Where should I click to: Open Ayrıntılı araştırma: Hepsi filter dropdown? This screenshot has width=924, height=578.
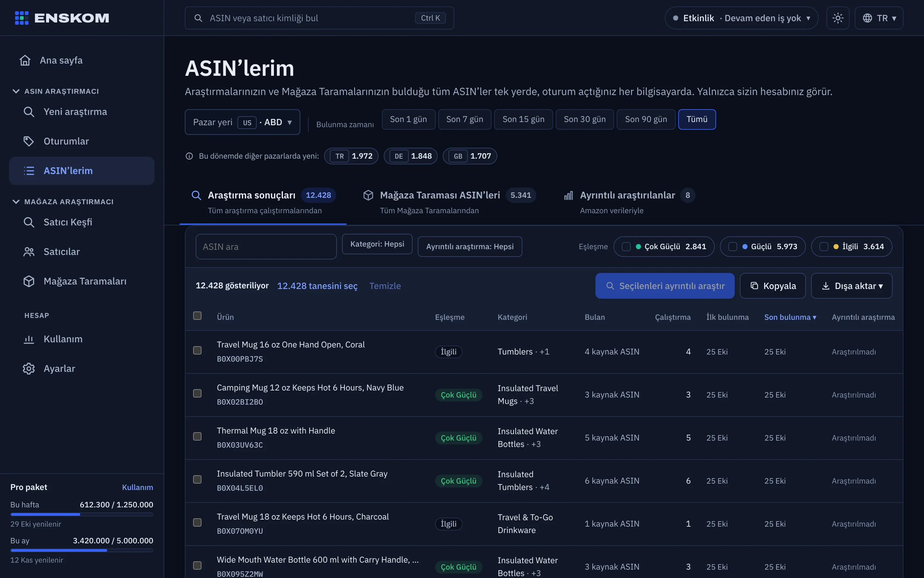tap(470, 247)
